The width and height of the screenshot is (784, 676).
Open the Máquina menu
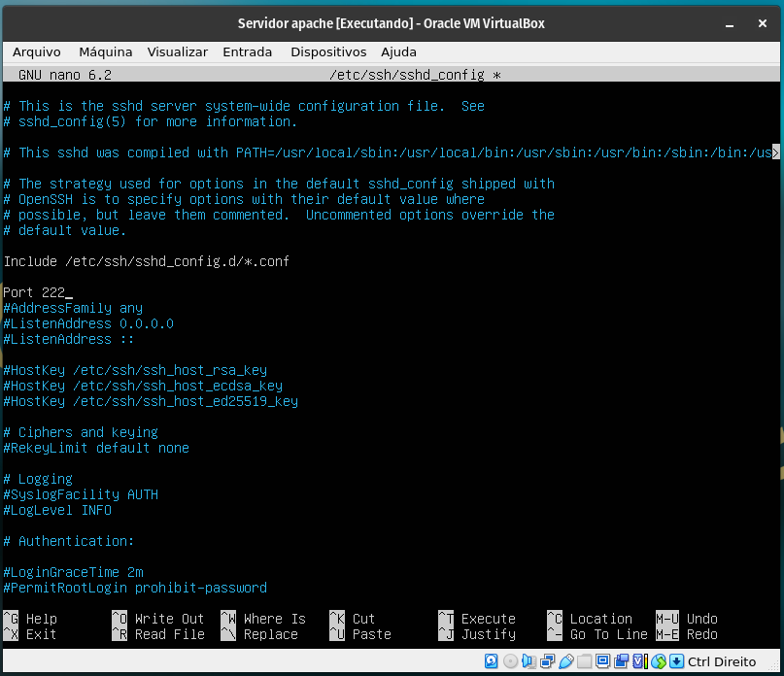pyautogui.click(x=105, y=51)
